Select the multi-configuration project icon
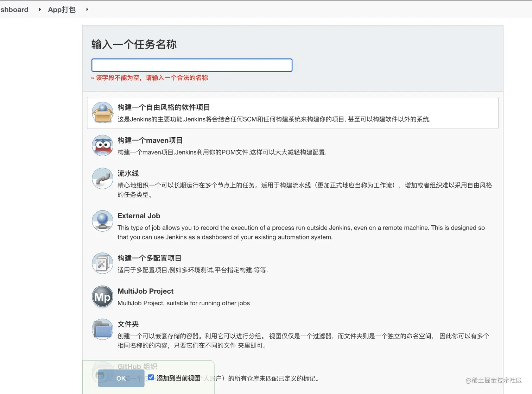The height and width of the screenshot is (394, 532). (102, 263)
